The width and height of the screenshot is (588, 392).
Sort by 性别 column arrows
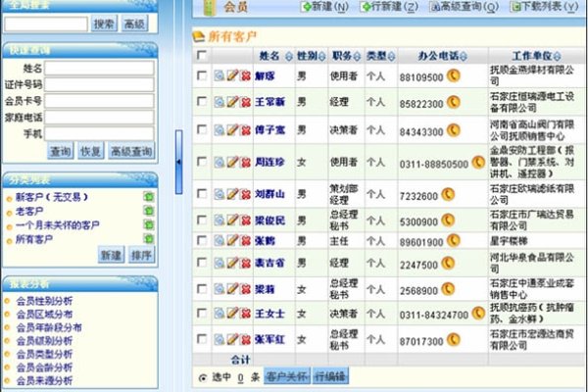(x=321, y=56)
